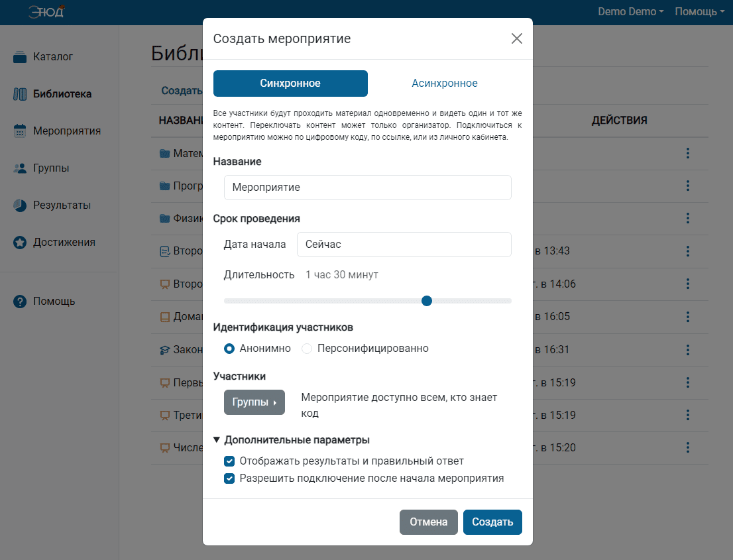
Task: Click the Создать button in dialog footer
Action: (492, 522)
